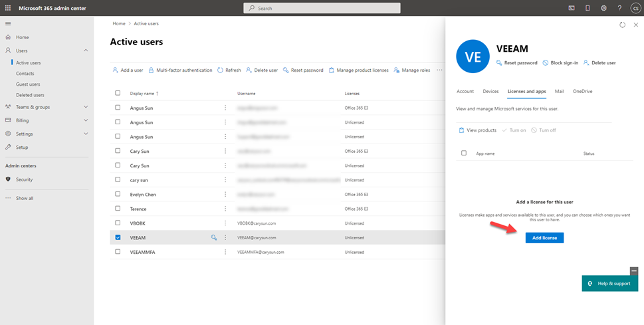Expand Teams & groups navigation section

click(86, 107)
